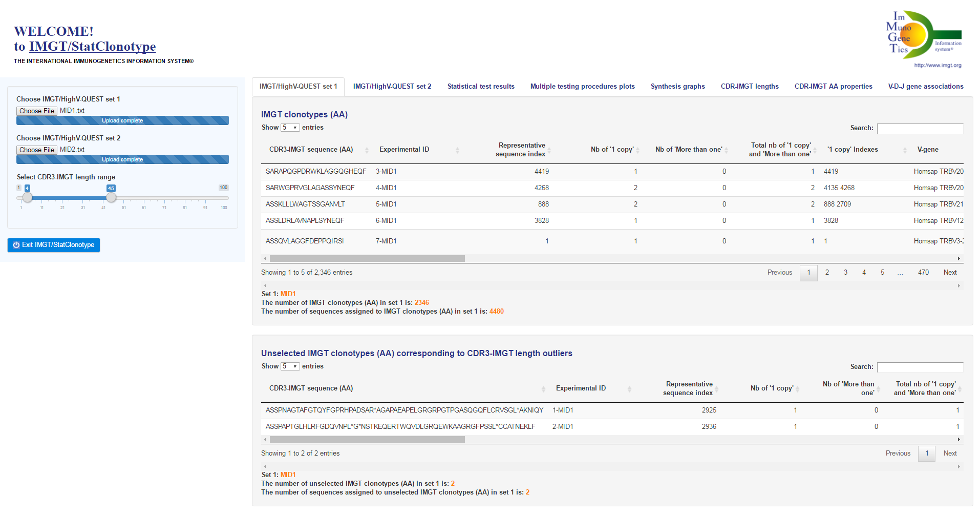Click right arrow of outliers table scrollbar
The width and height of the screenshot is (980, 515).
pyautogui.click(x=959, y=439)
